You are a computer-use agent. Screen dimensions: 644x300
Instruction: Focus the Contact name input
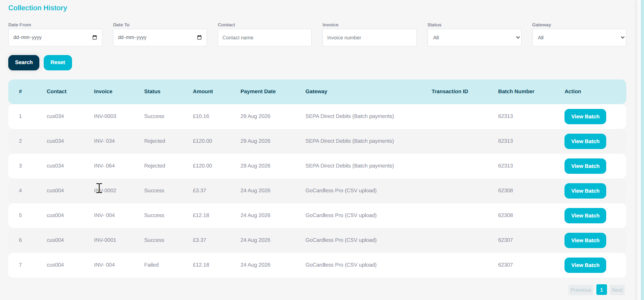265,37
